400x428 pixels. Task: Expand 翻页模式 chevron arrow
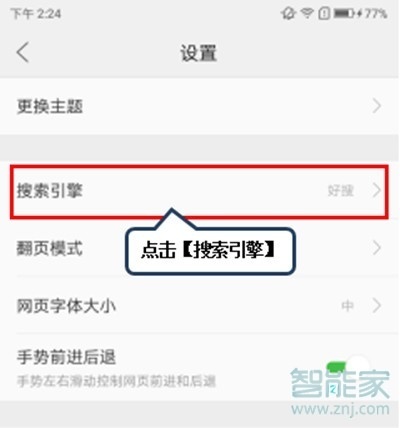(x=377, y=248)
